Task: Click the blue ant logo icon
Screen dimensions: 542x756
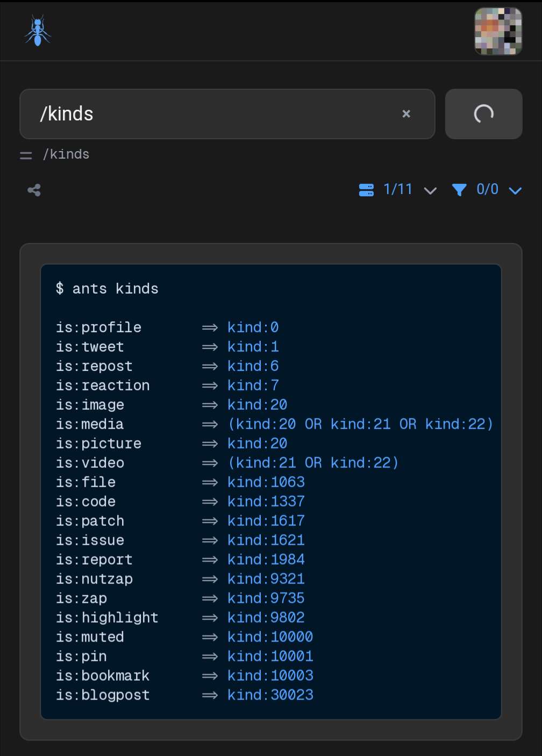Action: point(37,31)
